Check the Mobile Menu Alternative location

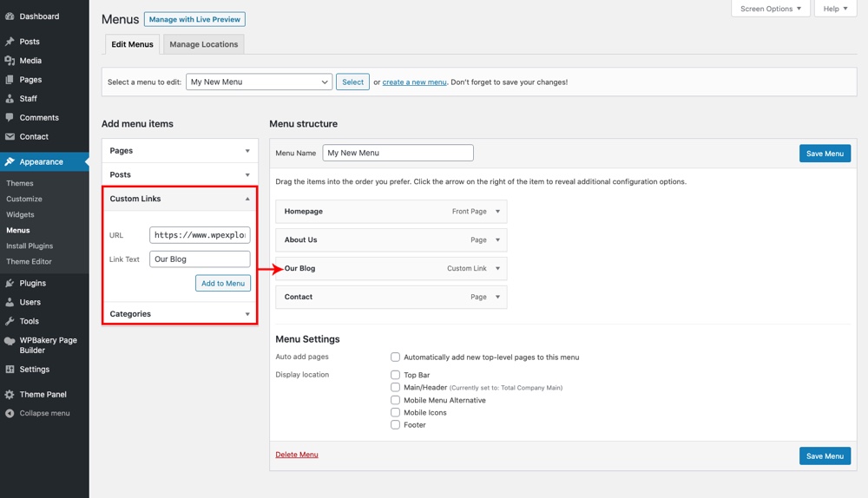point(395,400)
